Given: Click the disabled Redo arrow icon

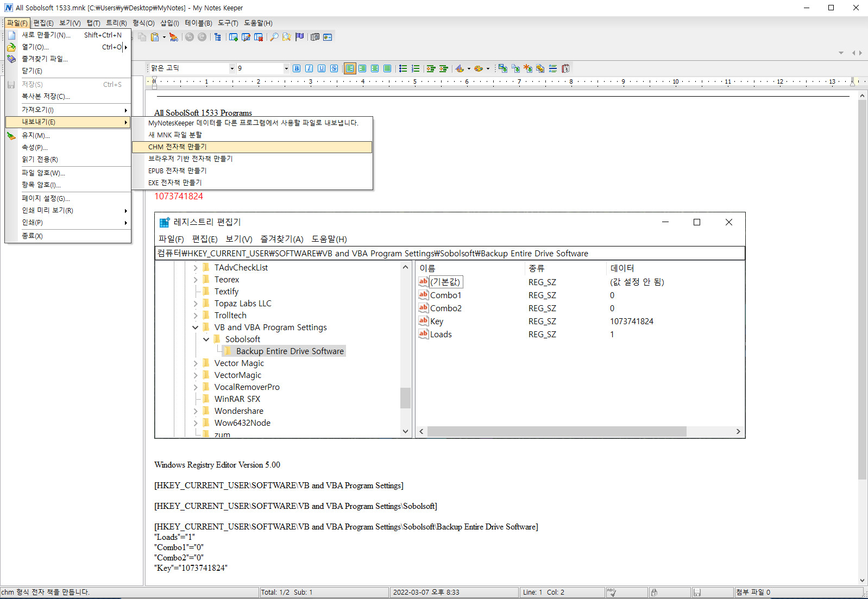Looking at the screenshot, I should coord(202,37).
